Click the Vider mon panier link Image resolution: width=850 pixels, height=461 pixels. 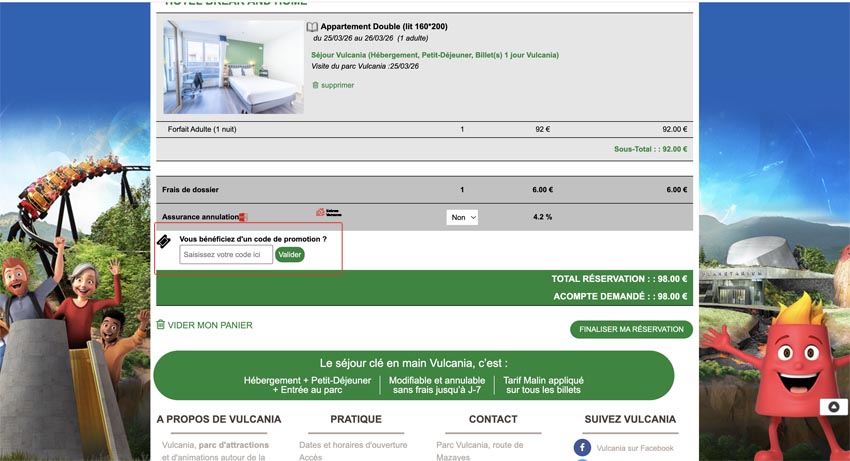tap(210, 325)
